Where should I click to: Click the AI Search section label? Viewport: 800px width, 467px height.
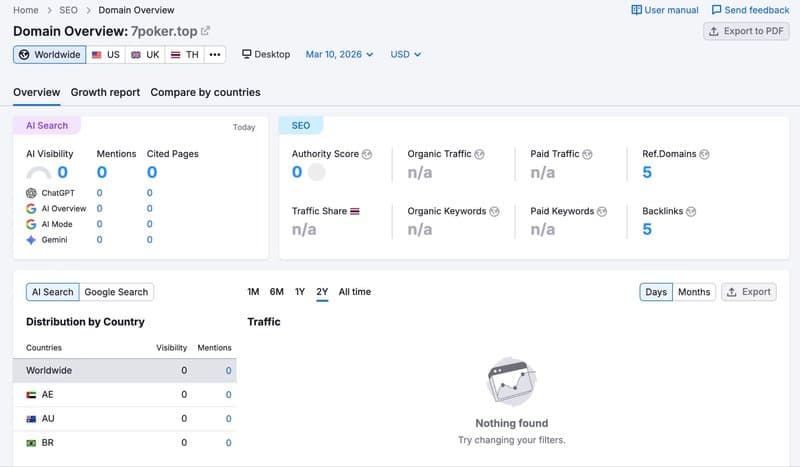tap(47, 126)
